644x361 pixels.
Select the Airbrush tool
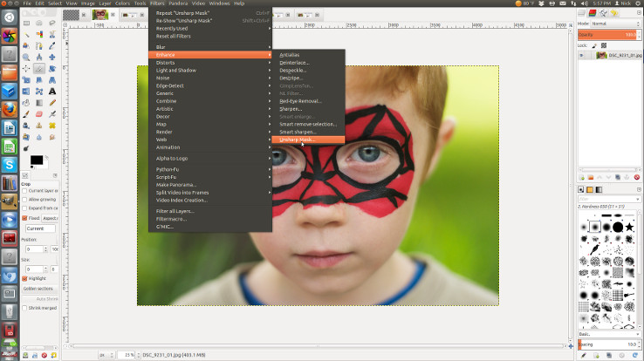tap(52, 114)
